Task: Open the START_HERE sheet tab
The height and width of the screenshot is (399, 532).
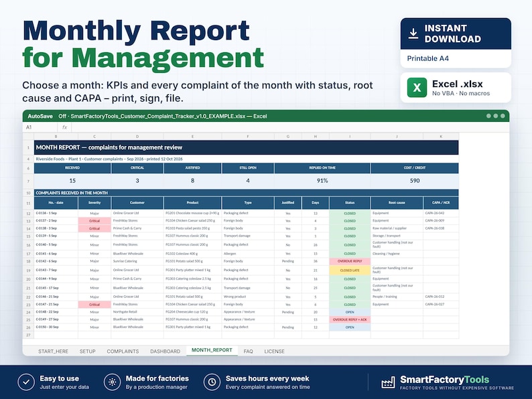Action: coord(54,351)
